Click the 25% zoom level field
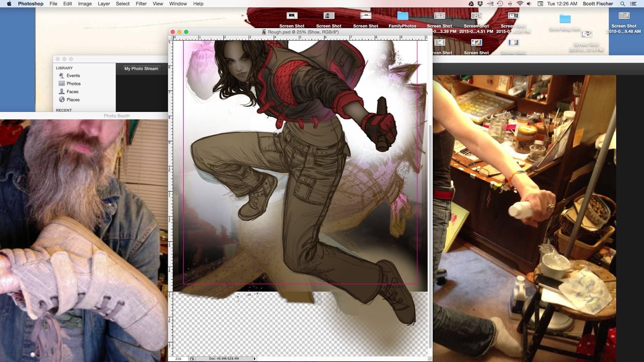This screenshot has height=362, width=644. click(178, 358)
